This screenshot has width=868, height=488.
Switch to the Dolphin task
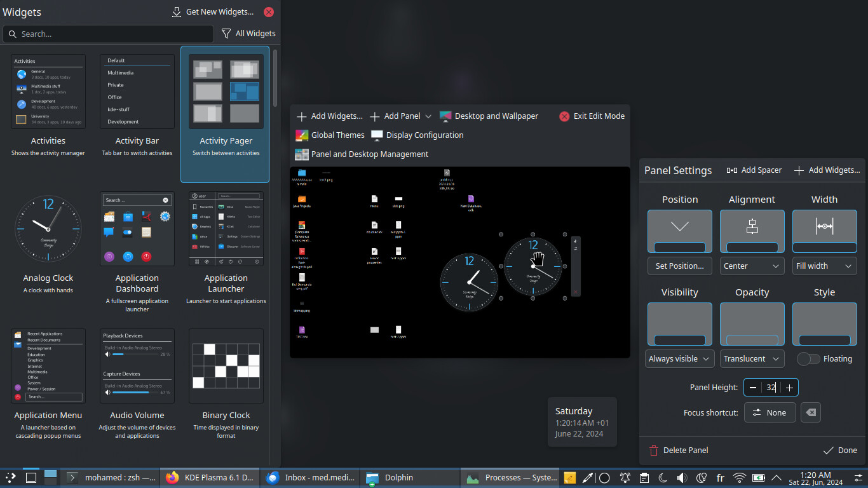410,478
